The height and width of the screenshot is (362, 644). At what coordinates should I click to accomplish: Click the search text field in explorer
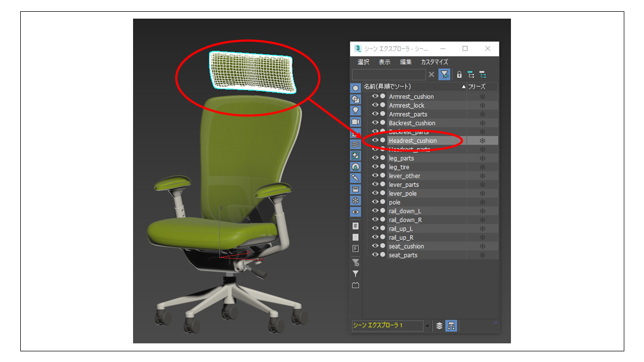389,75
